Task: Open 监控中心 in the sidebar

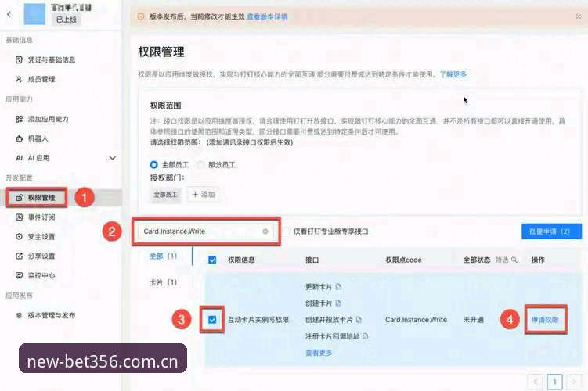Action: tap(41, 275)
